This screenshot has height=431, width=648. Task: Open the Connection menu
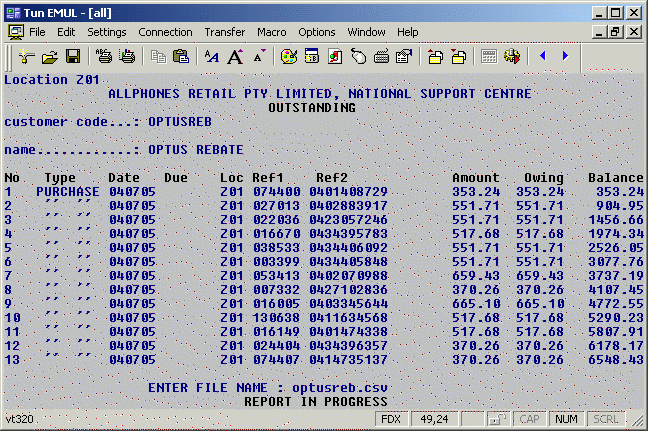coord(165,32)
